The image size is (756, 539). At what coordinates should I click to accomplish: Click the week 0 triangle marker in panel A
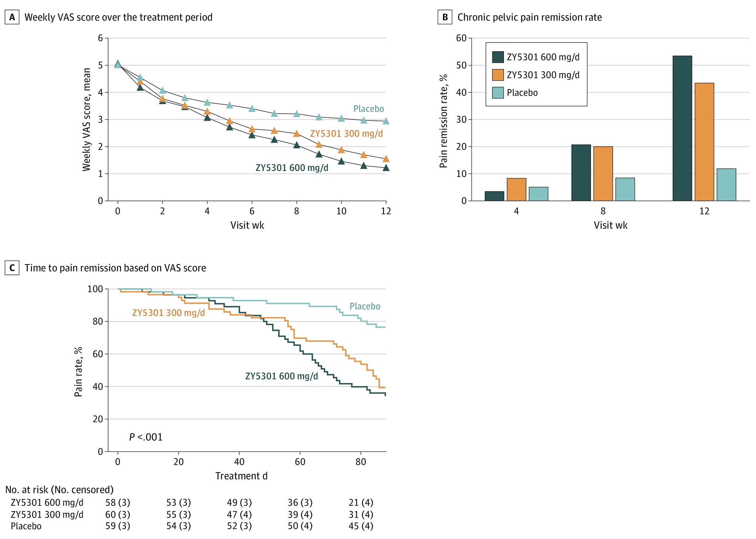click(118, 65)
